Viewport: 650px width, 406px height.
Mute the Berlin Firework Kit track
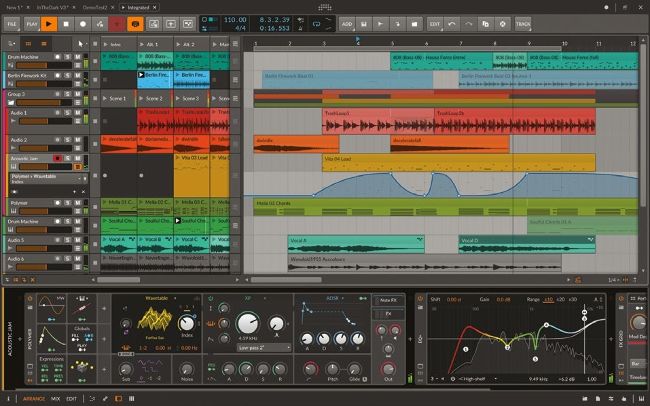coord(78,75)
